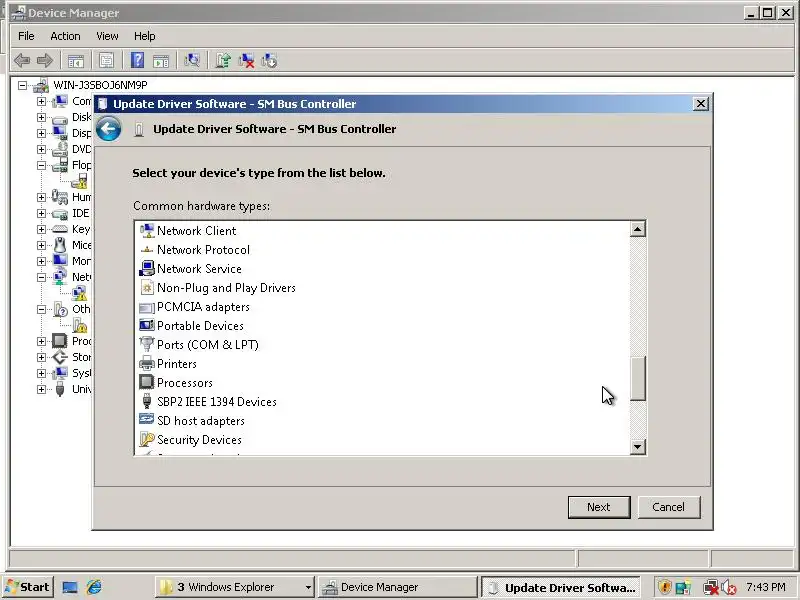Expand the Human Interface Devices node
The image size is (800, 600).
[41, 197]
